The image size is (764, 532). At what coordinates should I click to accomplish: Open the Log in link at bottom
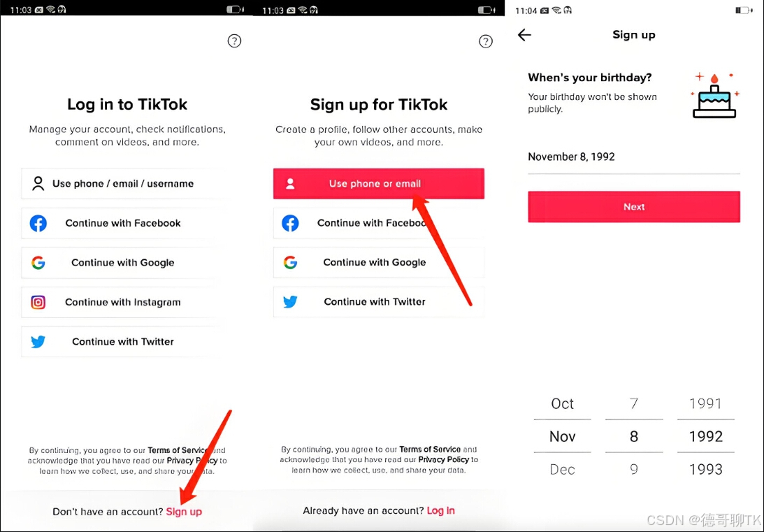(440, 510)
